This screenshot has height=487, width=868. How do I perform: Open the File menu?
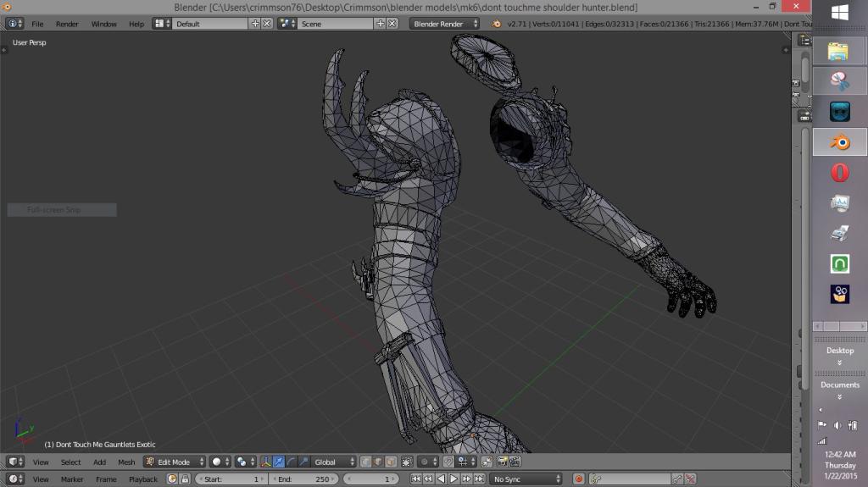point(37,24)
